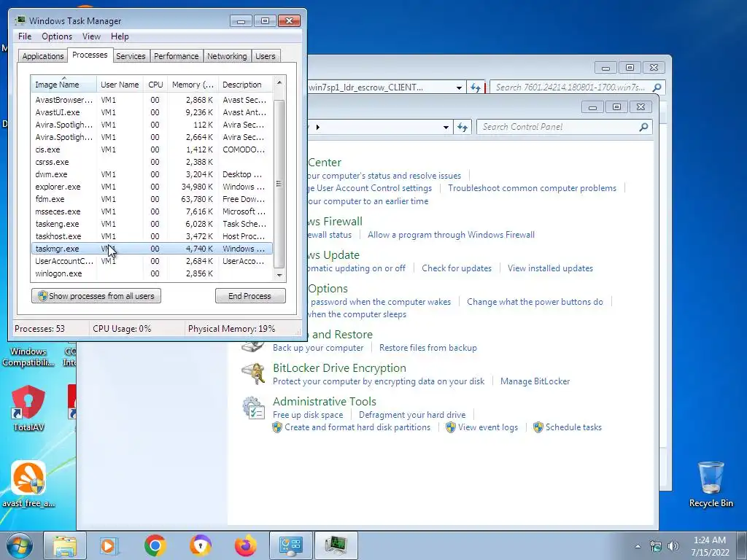Open Control Panel address history dropdown
This screenshot has height=560, width=747.
pyautogui.click(x=446, y=127)
